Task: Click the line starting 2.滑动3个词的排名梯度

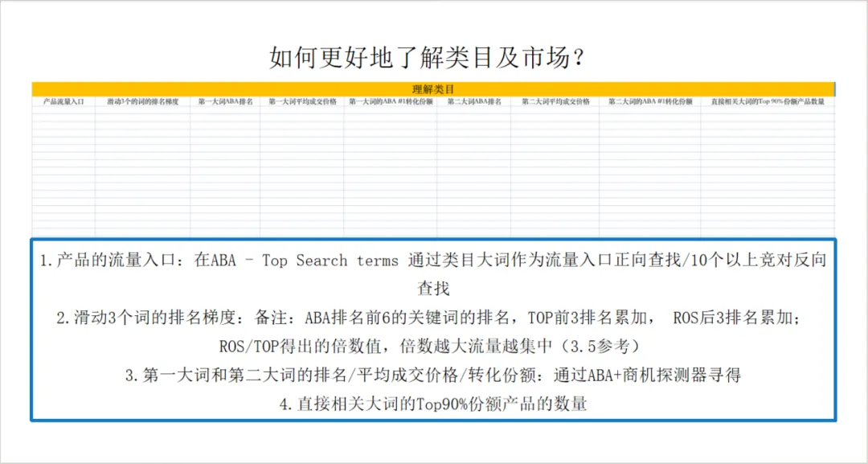Action: coord(428,318)
